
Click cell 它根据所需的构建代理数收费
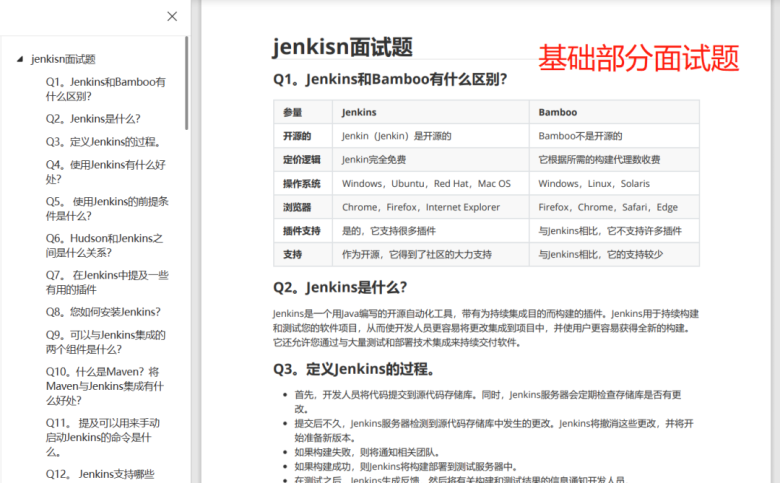point(614,160)
